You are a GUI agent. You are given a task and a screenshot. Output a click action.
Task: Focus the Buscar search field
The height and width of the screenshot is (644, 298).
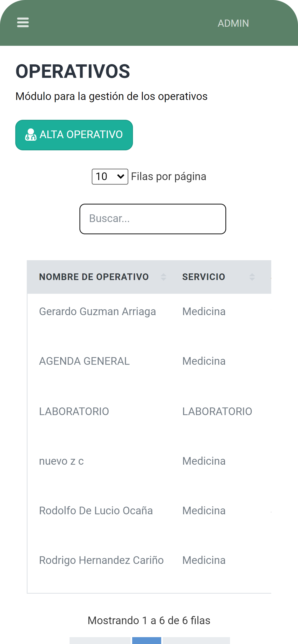point(153,219)
